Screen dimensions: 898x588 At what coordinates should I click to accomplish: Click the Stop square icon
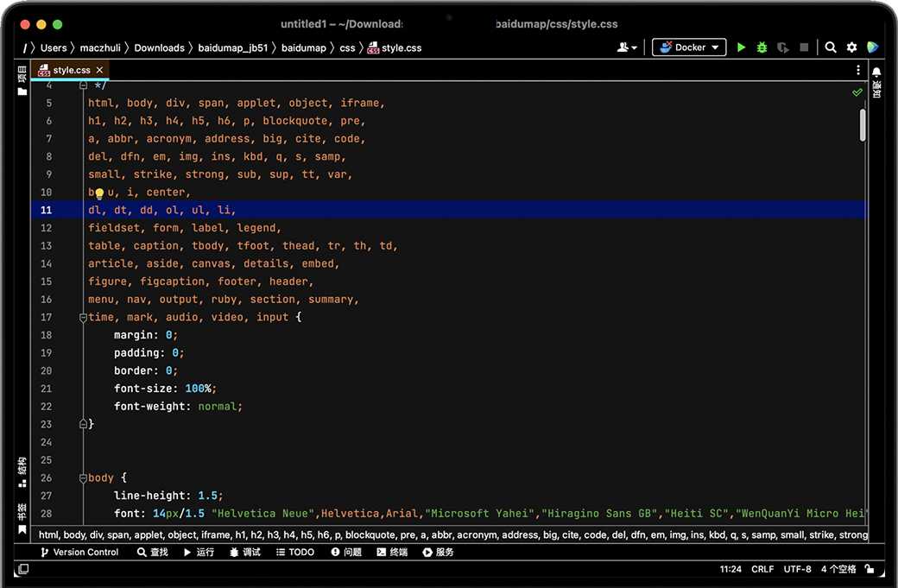point(804,47)
